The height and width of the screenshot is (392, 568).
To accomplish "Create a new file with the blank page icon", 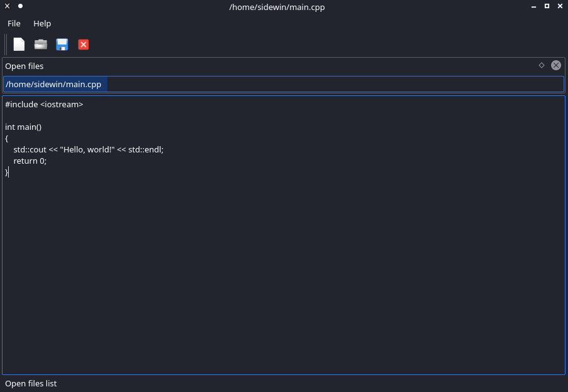I will pyautogui.click(x=19, y=45).
